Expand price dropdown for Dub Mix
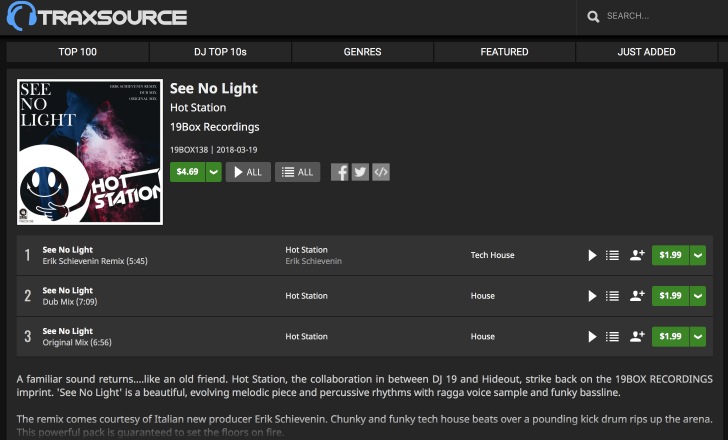Viewport: 728px width, 440px height. (698, 296)
